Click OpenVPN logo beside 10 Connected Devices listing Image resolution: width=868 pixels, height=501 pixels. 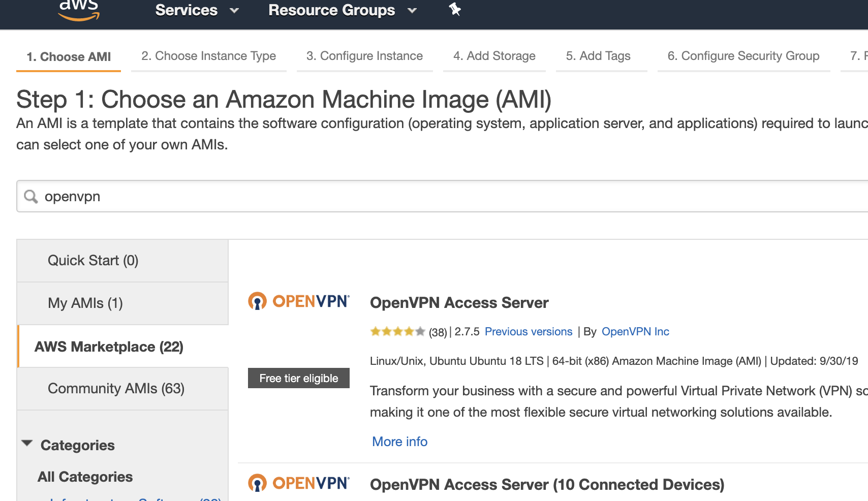click(x=298, y=483)
